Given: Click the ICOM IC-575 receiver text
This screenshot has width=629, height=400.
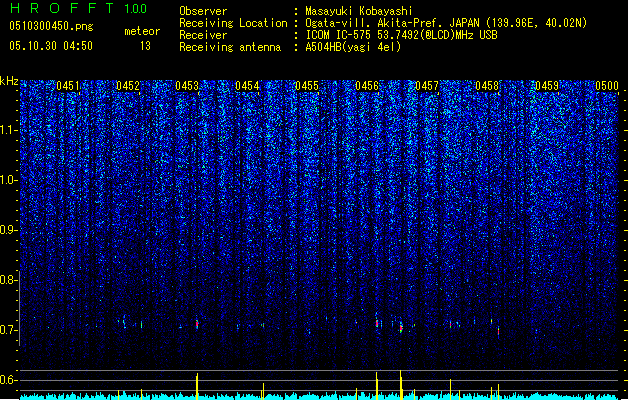Looking at the screenshot, I should click(x=401, y=35).
